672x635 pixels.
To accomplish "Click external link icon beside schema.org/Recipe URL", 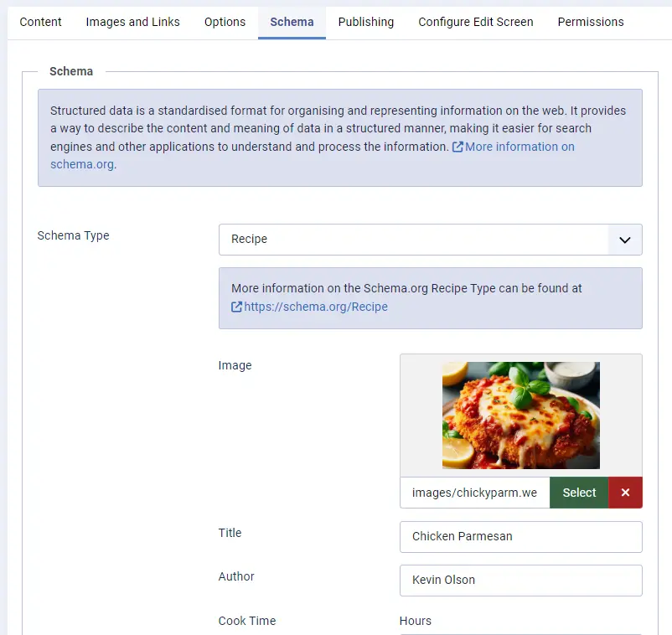I will 236,307.
